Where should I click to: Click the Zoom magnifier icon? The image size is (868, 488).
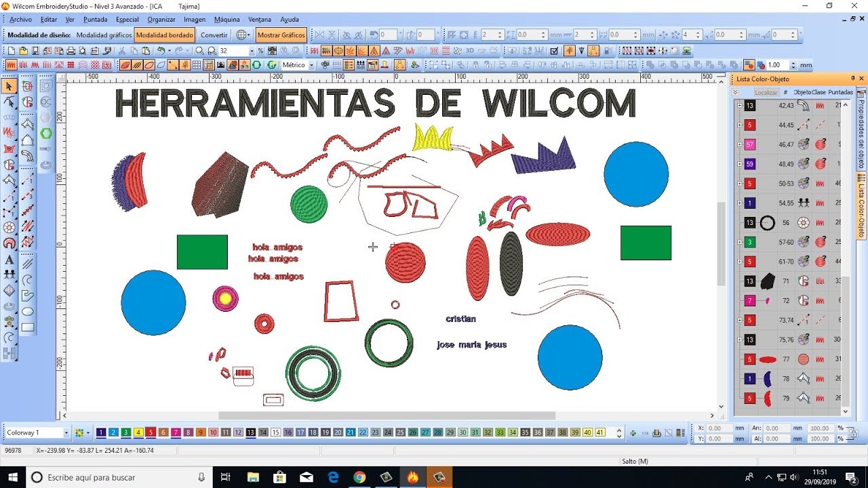click(x=200, y=51)
